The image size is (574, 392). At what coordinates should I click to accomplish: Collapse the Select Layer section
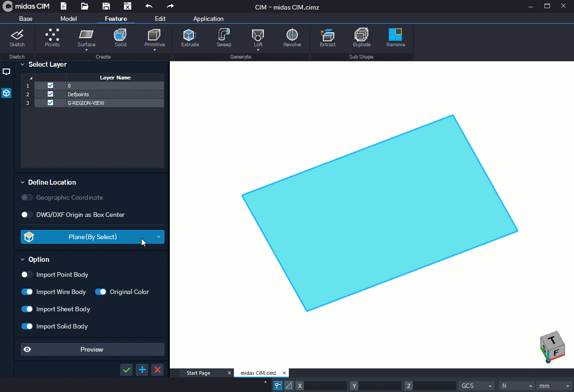click(23, 65)
